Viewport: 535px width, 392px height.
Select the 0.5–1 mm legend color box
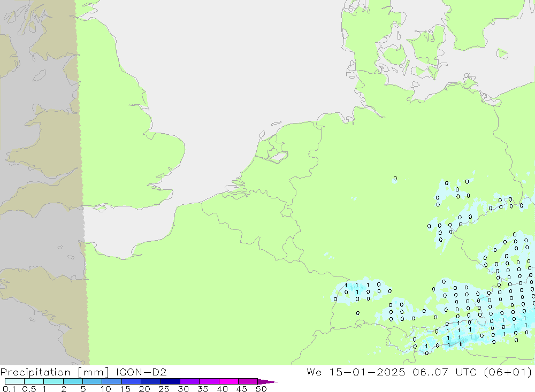click(34, 381)
